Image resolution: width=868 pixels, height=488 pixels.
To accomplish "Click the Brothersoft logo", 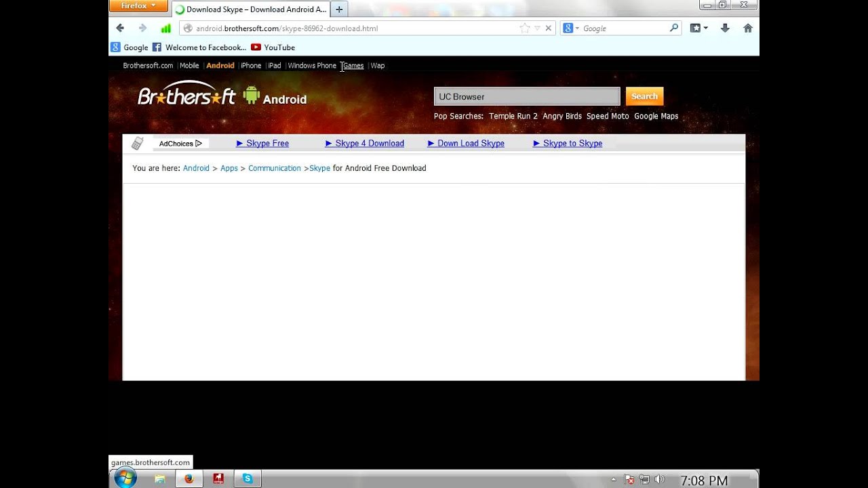I will [x=186, y=93].
